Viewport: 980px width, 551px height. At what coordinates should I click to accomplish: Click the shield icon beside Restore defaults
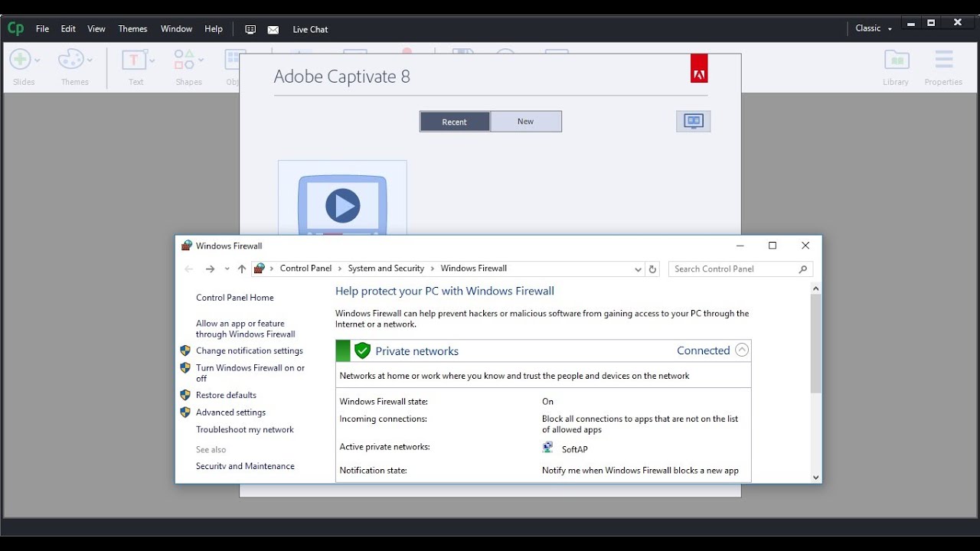185,395
